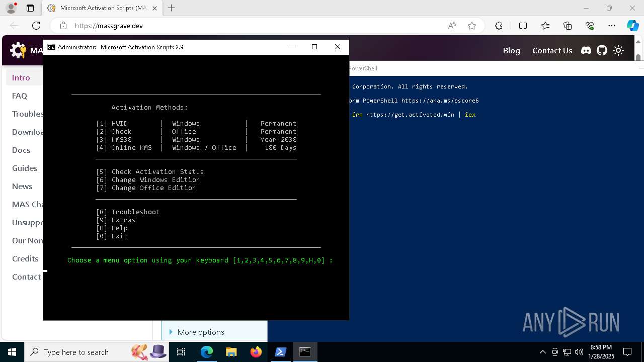Click the [6] Change Windows Edition line
The height and width of the screenshot is (362, 644).
(x=148, y=179)
